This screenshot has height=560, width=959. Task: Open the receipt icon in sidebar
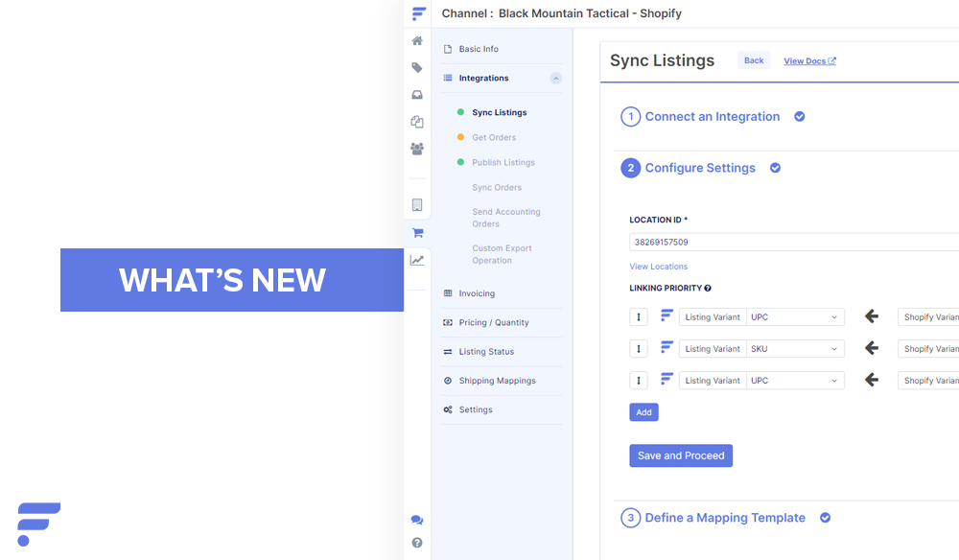tap(417, 205)
